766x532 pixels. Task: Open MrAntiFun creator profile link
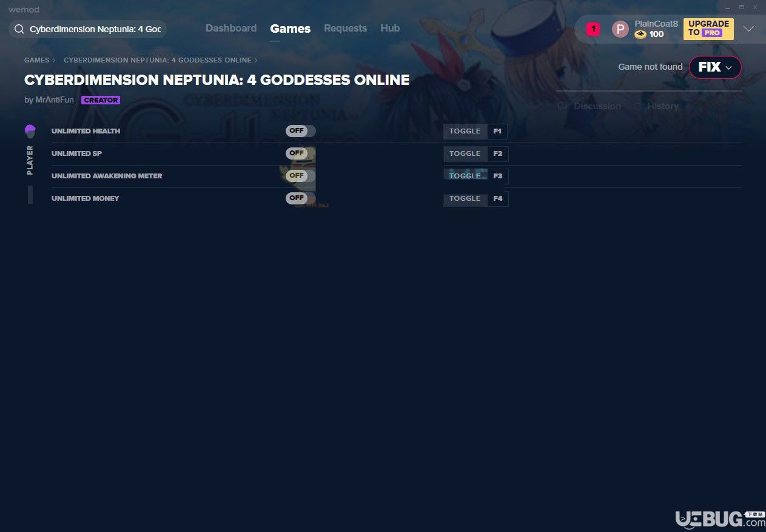(x=53, y=100)
